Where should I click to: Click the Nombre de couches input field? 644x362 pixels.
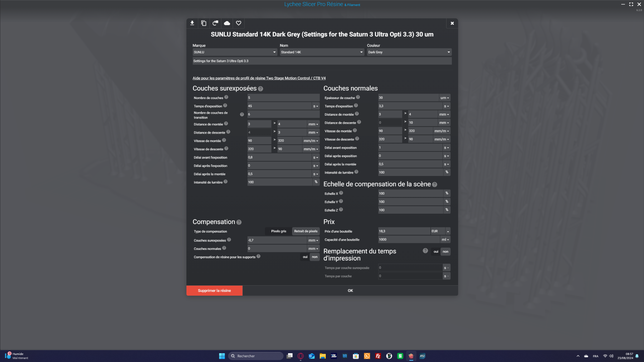pyautogui.click(x=283, y=98)
